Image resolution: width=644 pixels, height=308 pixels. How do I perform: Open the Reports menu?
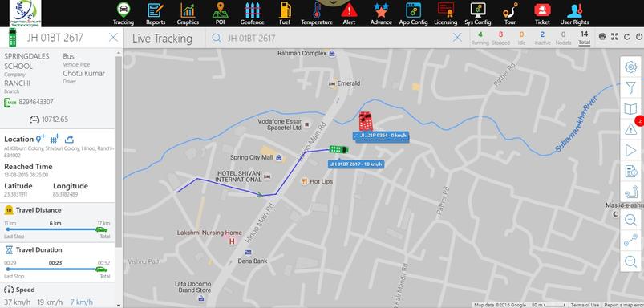click(156, 14)
